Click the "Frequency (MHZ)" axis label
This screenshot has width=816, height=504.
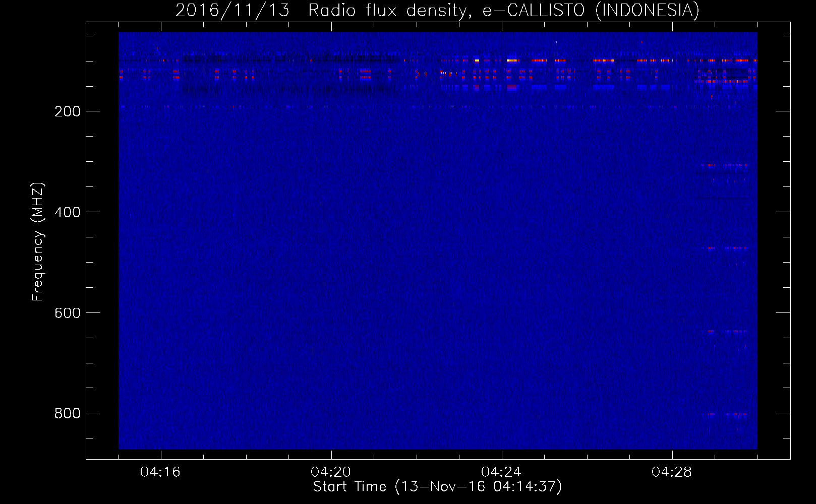38,242
